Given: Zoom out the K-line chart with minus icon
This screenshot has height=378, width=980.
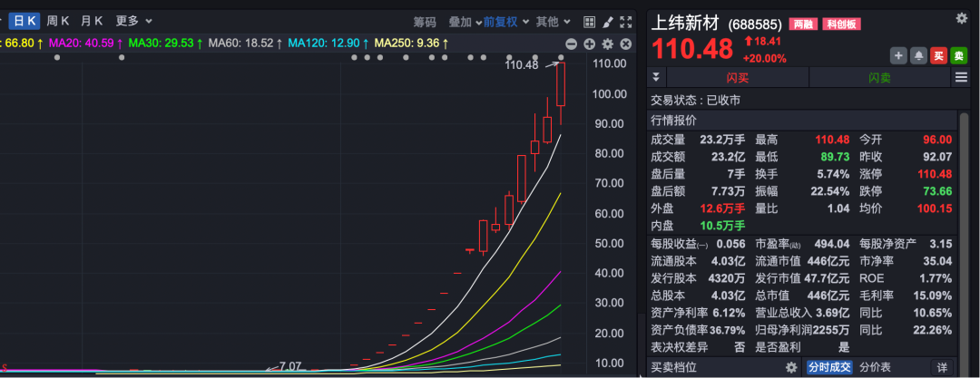Looking at the screenshot, I should click(571, 44).
